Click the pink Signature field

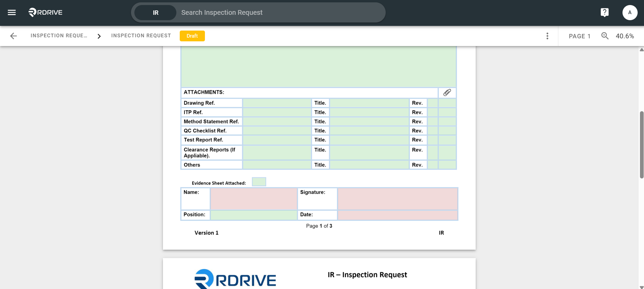tap(397, 199)
